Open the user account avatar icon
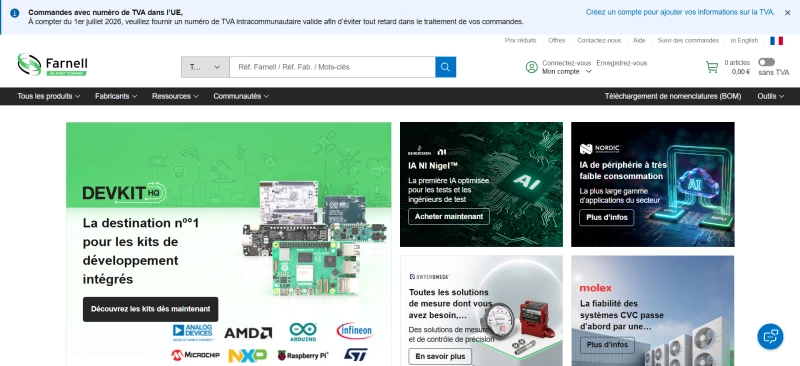Screen dimensions: 800x366 [x=532, y=67]
